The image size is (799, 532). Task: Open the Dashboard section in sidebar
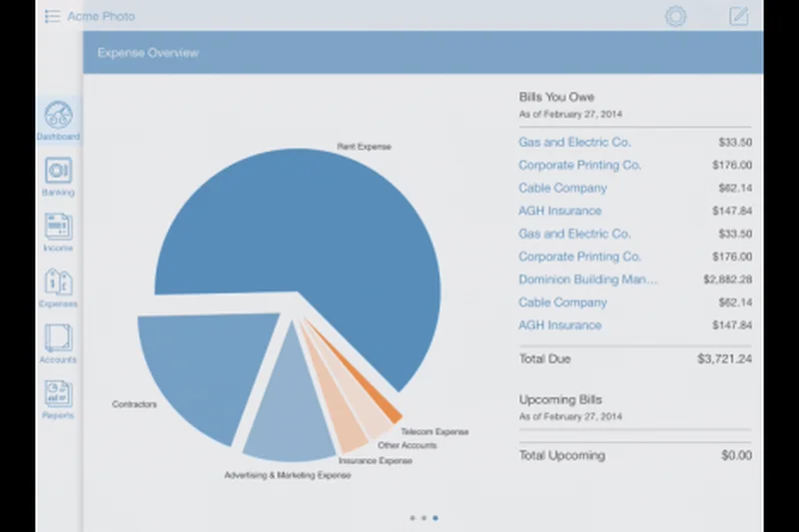[x=58, y=117]
